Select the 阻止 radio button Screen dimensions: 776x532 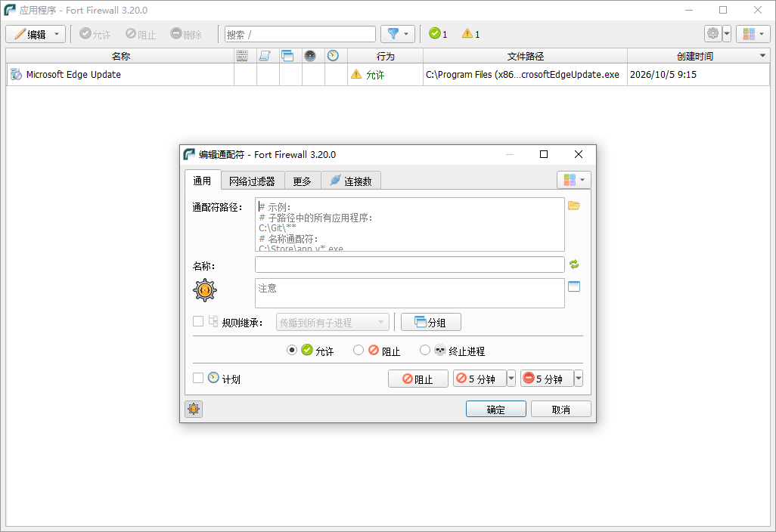[359, 350]
